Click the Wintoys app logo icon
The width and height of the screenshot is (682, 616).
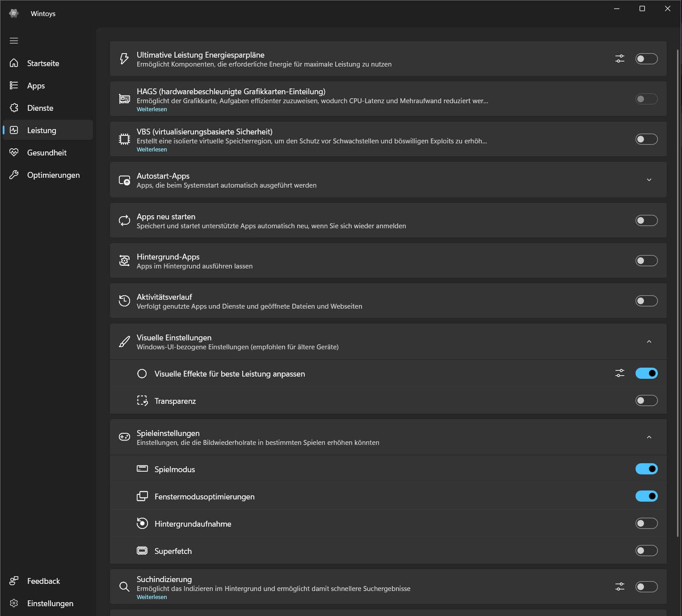(x=14, y=13)
